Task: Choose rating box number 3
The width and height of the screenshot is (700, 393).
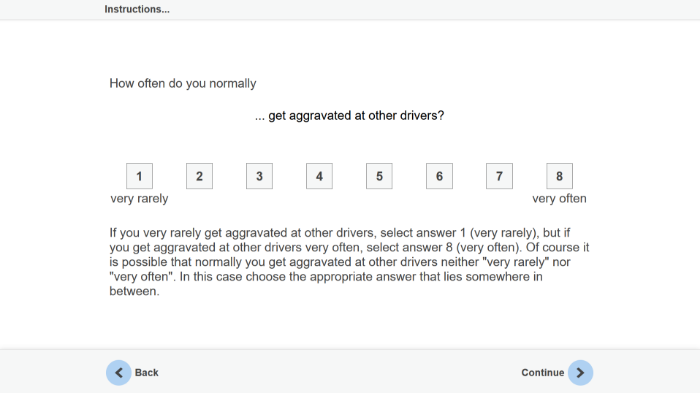Action: (x=259, y=176)
